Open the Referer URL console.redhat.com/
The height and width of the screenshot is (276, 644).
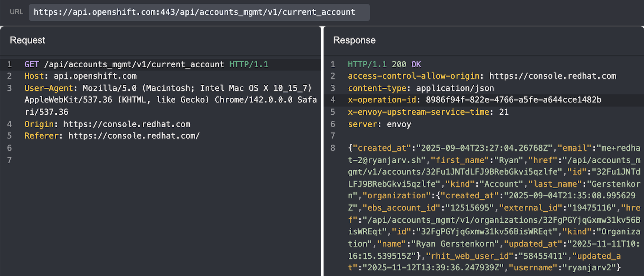(x=134, y=136)
